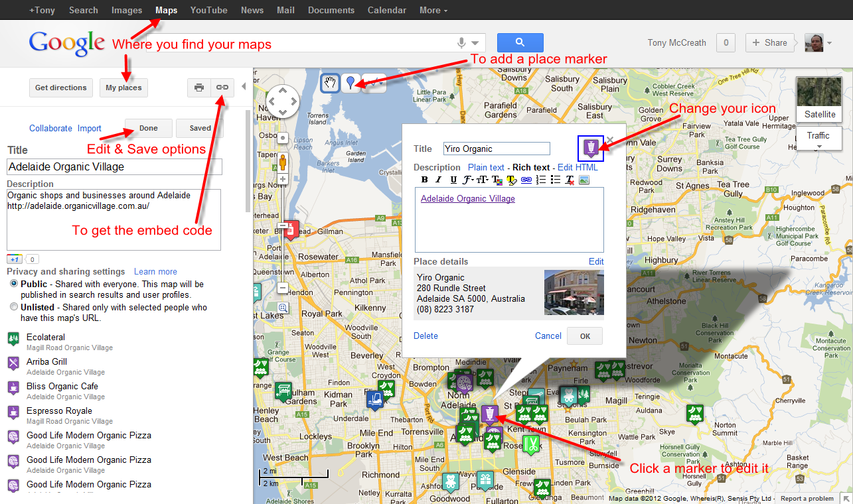Open the account menu arrow beside the profile picture
The width and height of the screenshot is (853, 504).
tap(830, 43)
